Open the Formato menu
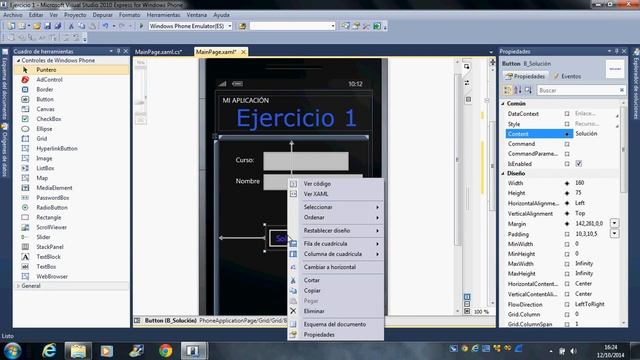Screen dimensions: 640x360 (129, 15)
